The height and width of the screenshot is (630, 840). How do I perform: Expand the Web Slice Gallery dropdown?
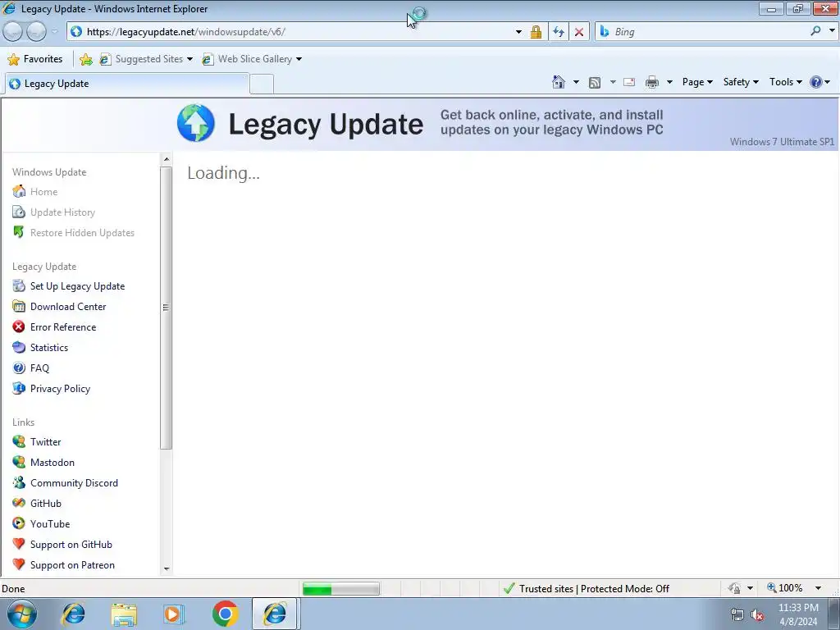[x=299, y=59]
